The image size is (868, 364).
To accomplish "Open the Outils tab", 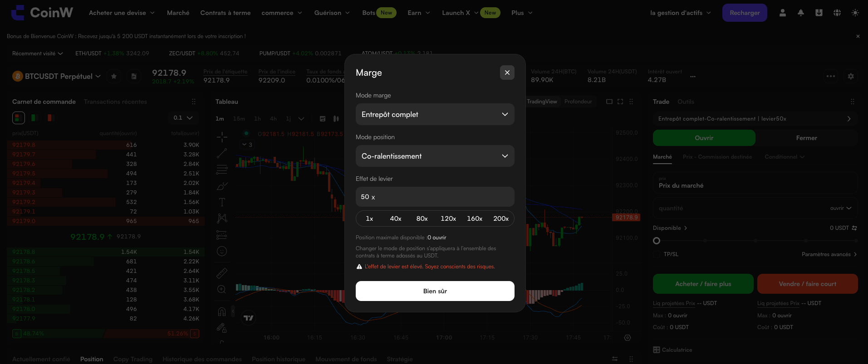I will click(x=686, y=102).
